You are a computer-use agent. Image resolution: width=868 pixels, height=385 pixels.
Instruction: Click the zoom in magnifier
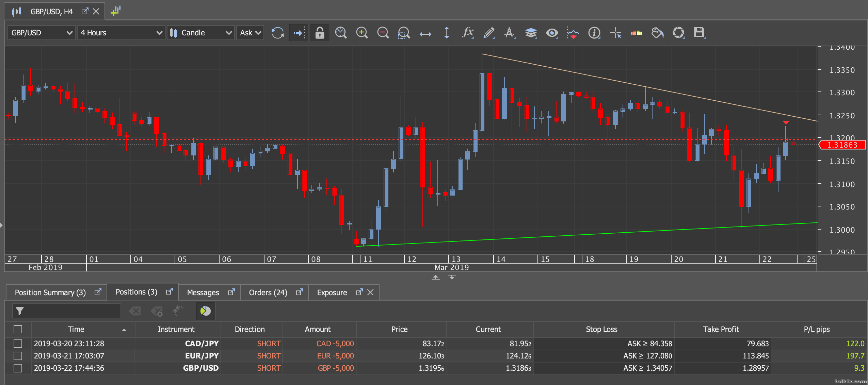[x=362, y=33]
